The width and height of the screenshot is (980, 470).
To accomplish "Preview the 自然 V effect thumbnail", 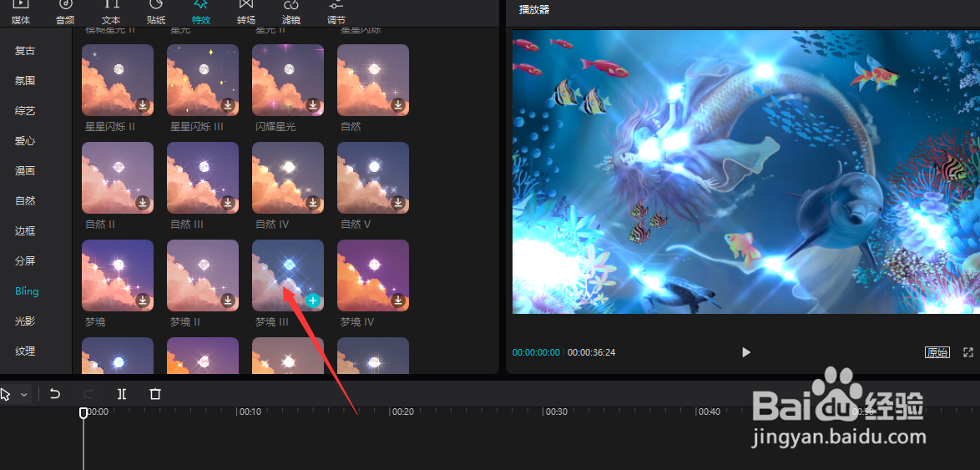I will [373, 178].
